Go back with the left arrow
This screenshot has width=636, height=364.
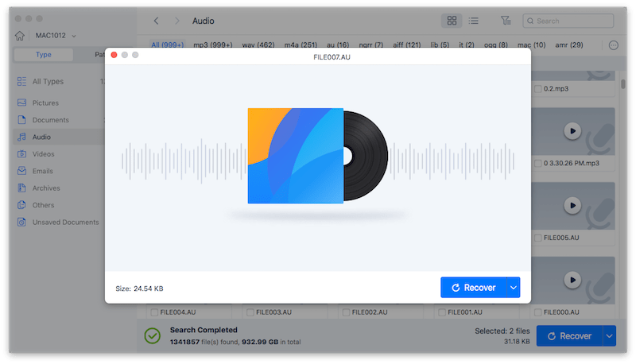156,21
